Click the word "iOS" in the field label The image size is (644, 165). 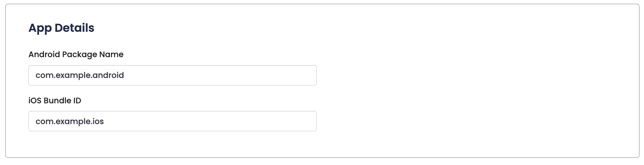point(35,101)
